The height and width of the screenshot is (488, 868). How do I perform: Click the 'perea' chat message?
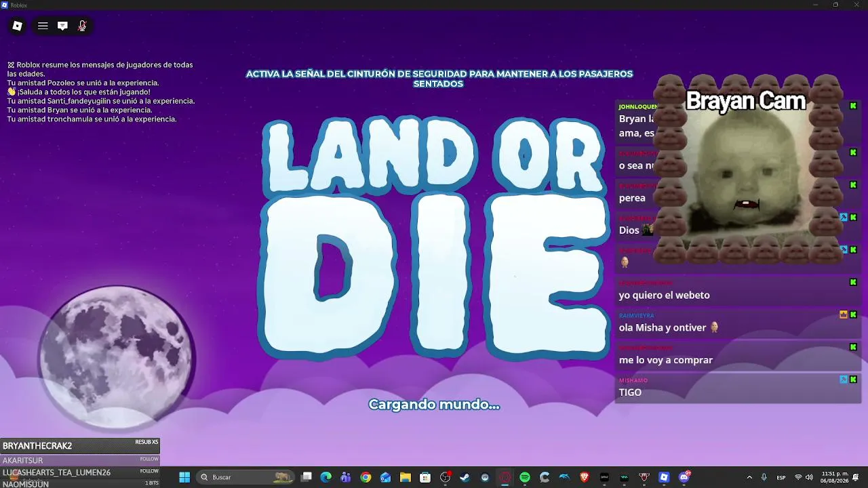point(632,198)
